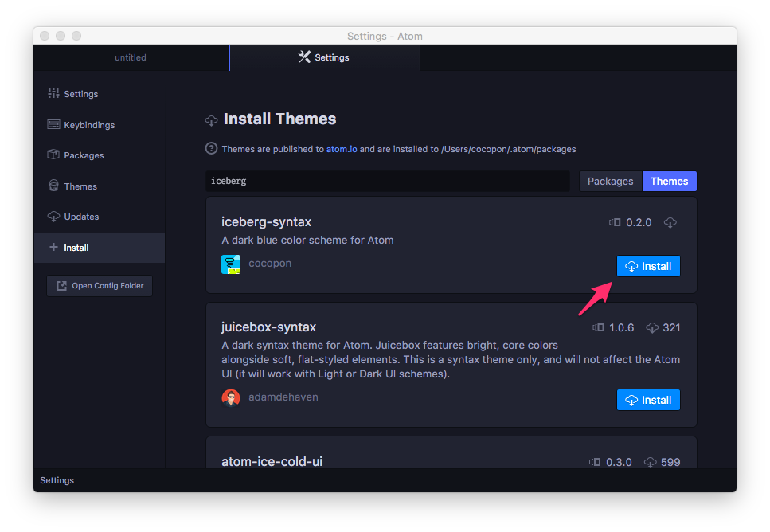
Task: Click the box icon beside Packages
Action: click(x=53, y=155)
